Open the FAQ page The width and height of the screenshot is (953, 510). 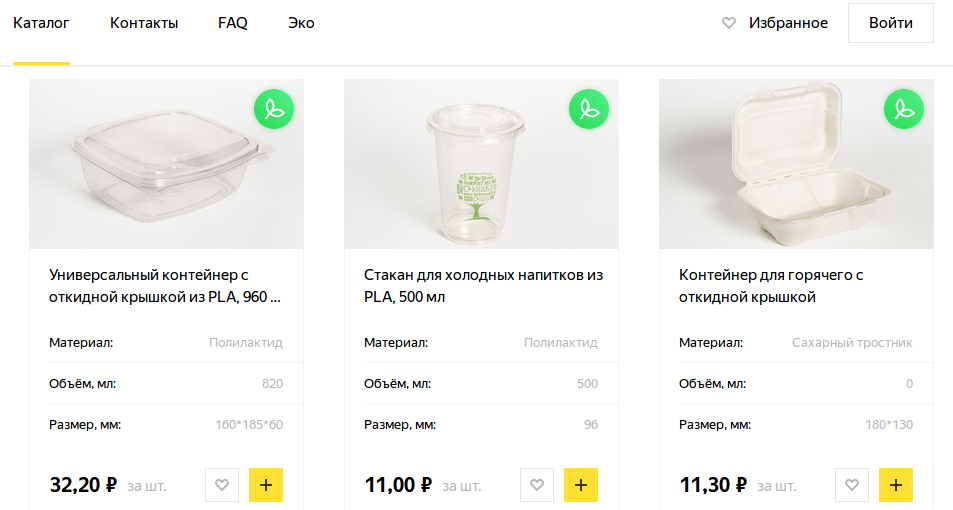(x=233, y=23)
